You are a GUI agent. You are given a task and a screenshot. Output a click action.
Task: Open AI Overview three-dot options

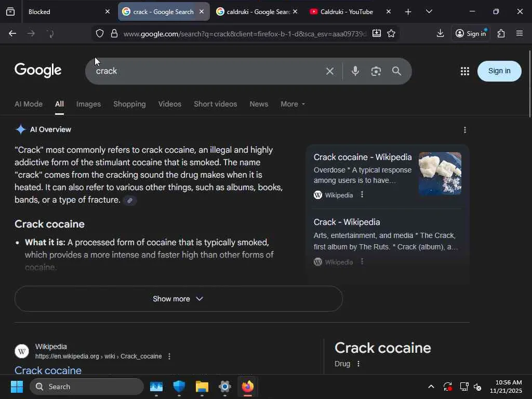[x=465, y=130]
